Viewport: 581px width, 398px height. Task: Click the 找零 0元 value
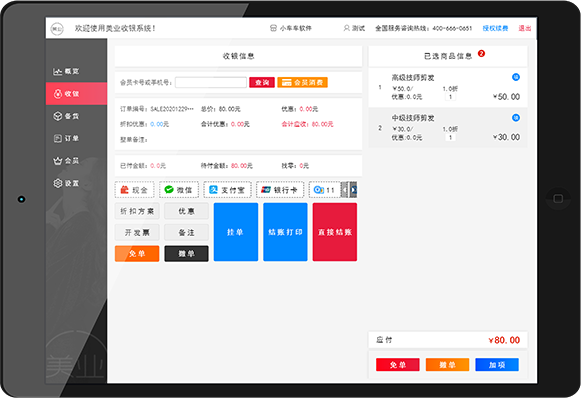tap(295, 166)
